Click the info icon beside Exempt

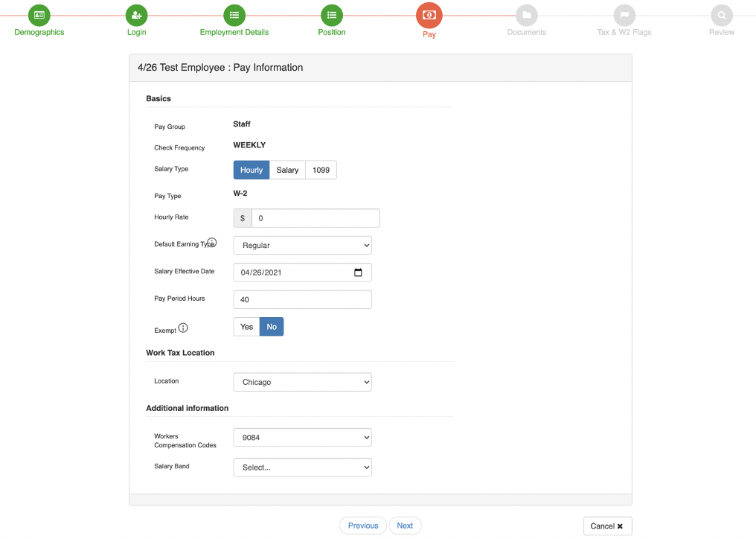click(x=182, y=328)
